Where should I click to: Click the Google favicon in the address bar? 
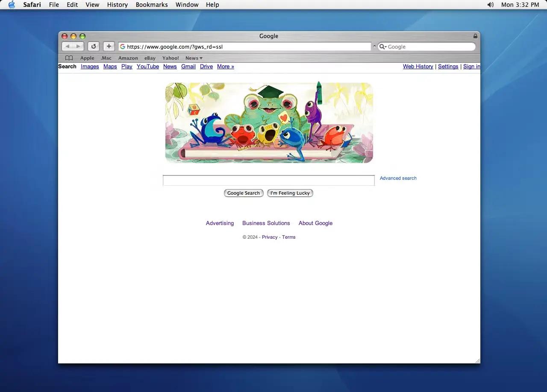[x=123, y=47]
